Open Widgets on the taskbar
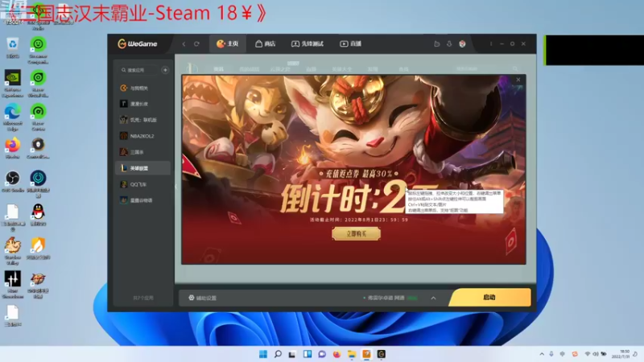The height and width of the screenshot is (362, 644). pyautogui.click(x=308, y=354)
